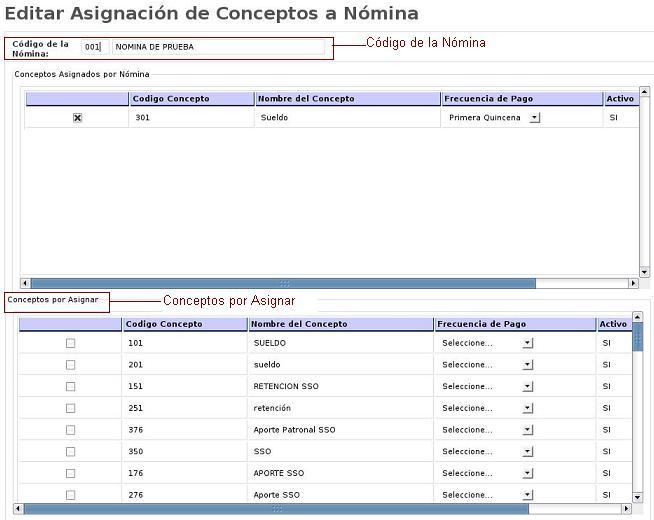Open frequency selector for concept 276
Viewport: 654px width, 520px height.
(x=528, y=495)
